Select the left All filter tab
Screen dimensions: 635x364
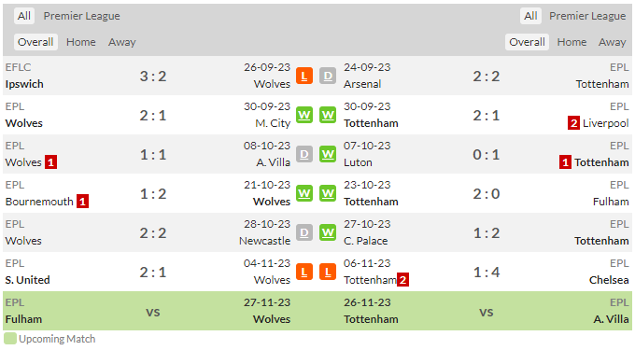[x=24, y=16]
